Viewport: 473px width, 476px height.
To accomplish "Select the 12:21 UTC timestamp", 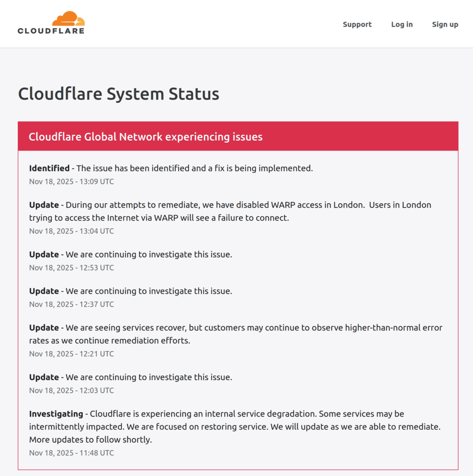I will (71, 354).
